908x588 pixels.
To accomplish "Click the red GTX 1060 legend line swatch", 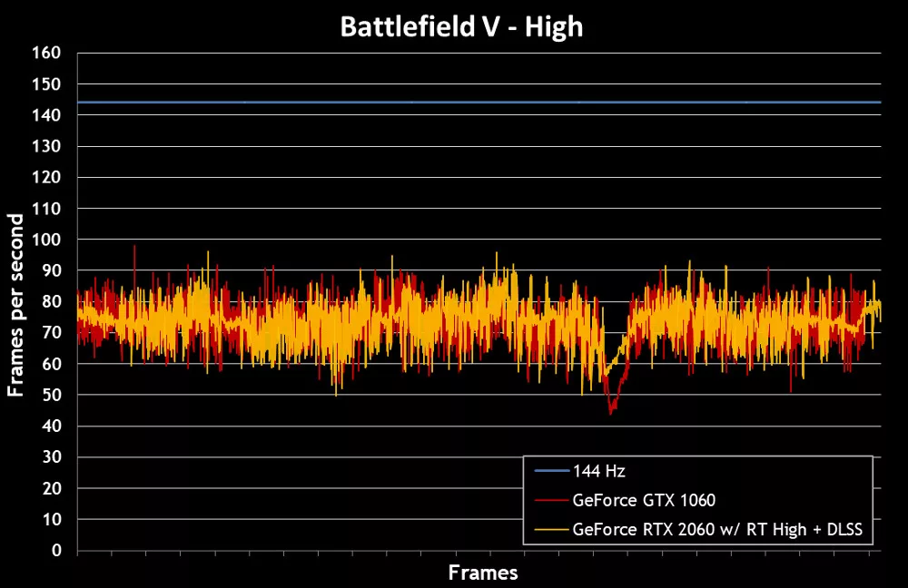I will pyautogui.click(x=551, y=500).
